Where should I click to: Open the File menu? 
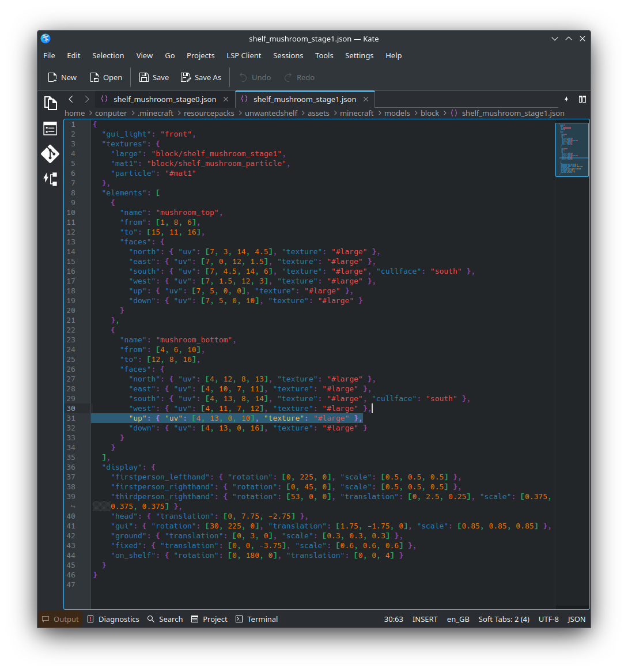[x=50, y=55]
